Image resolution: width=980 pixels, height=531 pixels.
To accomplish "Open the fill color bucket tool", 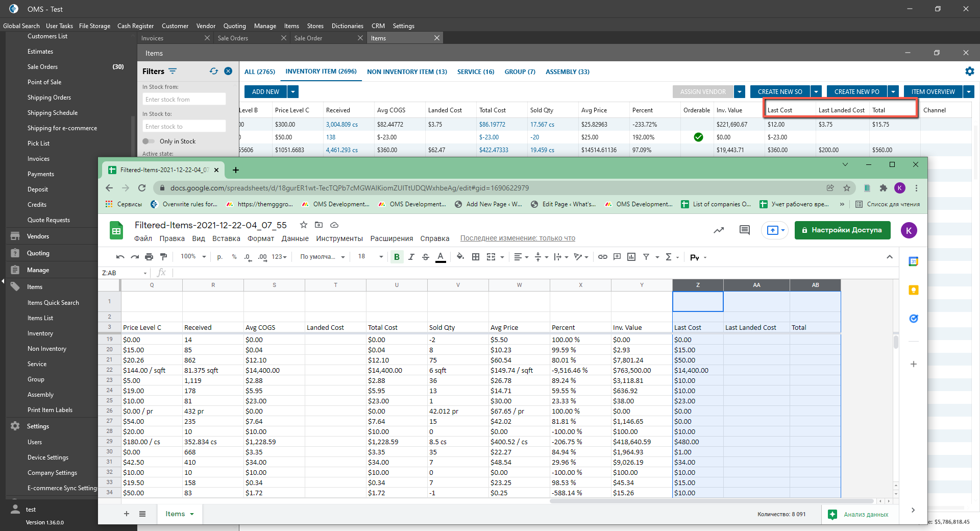I will [460, 257].
